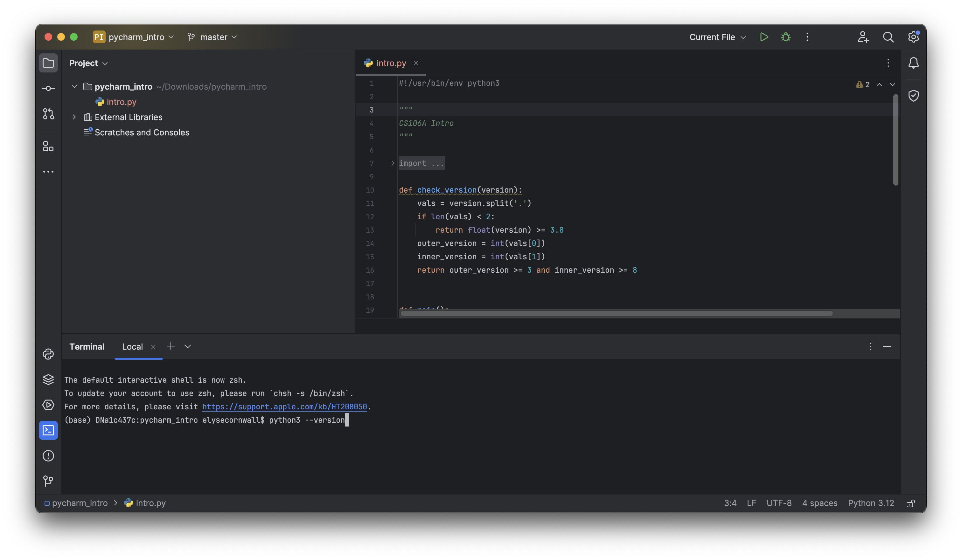Open the Structure tool window
The width and height of the screenshot is (962, 560).
coord(48,147)
